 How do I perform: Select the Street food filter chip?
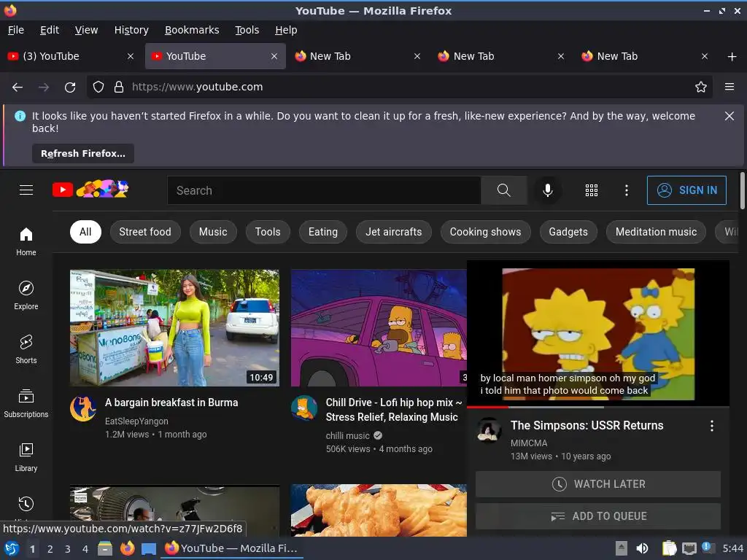[145, 232]
